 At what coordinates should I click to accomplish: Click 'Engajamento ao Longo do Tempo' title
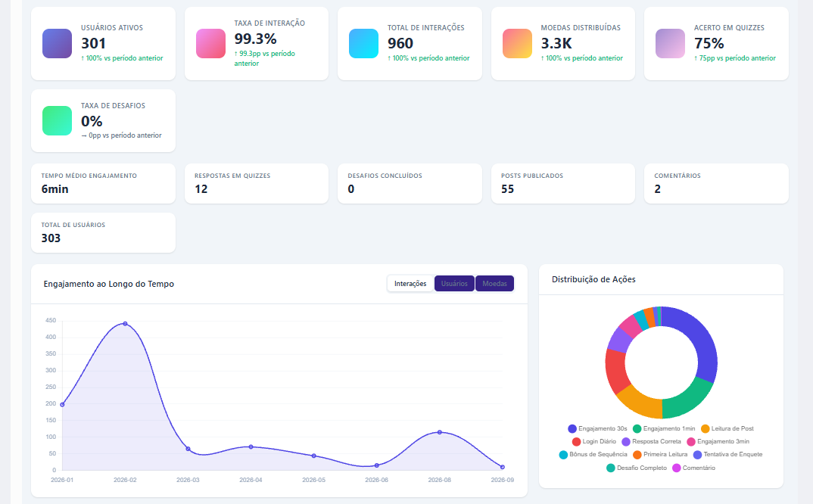click(x=109, y=284)
